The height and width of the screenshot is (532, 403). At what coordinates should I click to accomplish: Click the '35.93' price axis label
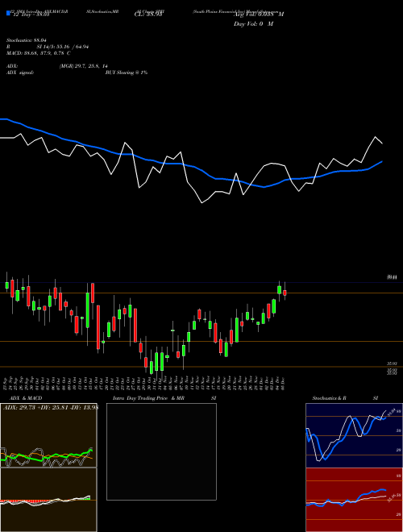point(393,364)
